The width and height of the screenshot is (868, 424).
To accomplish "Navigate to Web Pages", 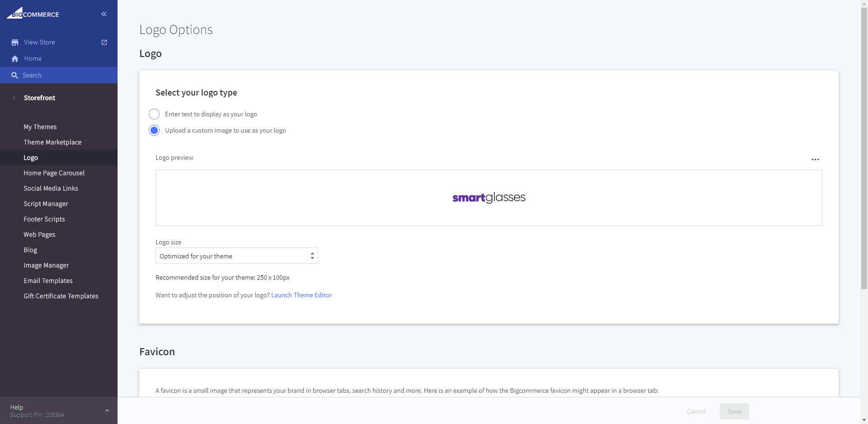I will point(39,234).
